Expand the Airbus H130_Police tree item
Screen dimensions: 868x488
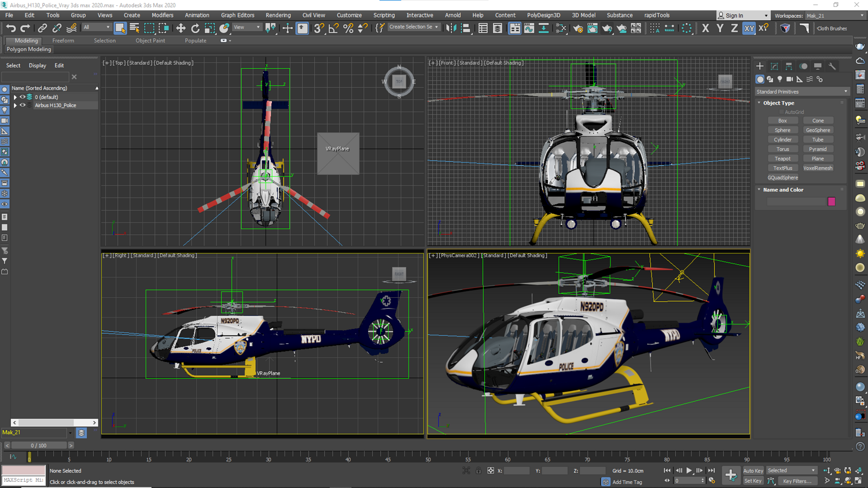tap(15, 105)
